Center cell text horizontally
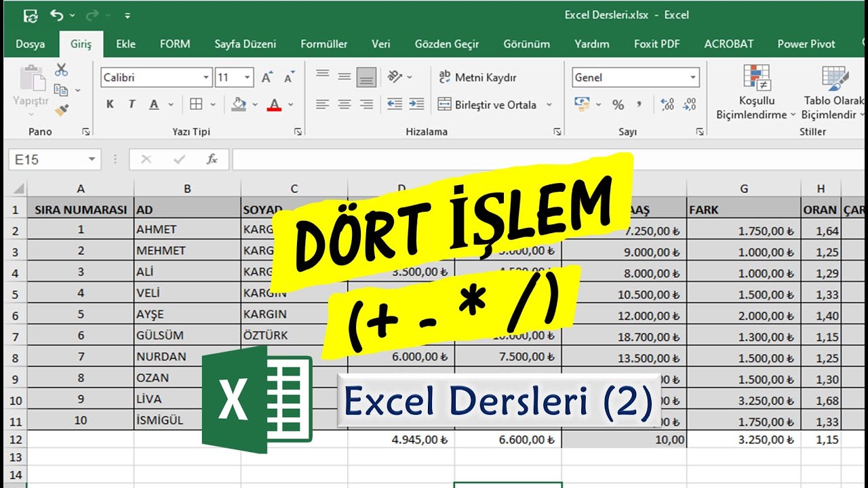The width and height of the screenshot is (868, 488). 344,104
